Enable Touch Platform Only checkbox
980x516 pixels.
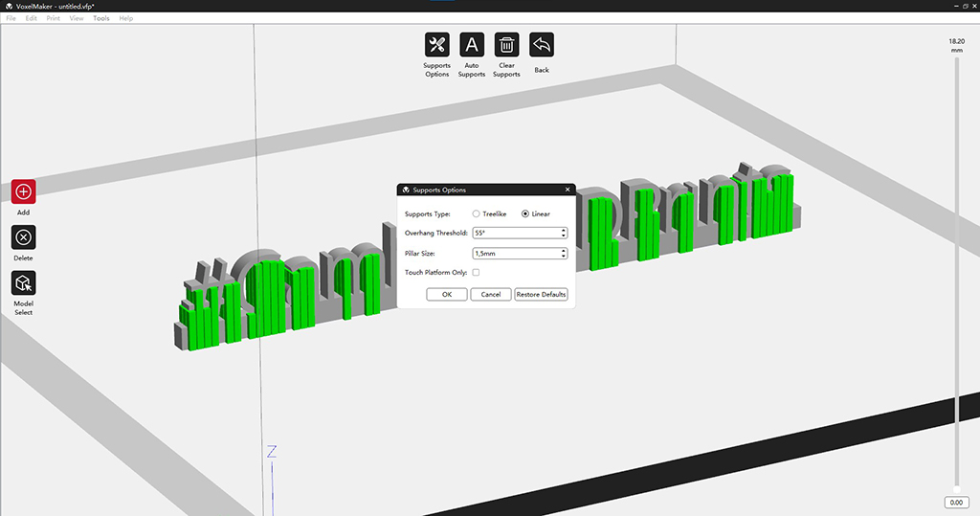(x=476, y=274)
